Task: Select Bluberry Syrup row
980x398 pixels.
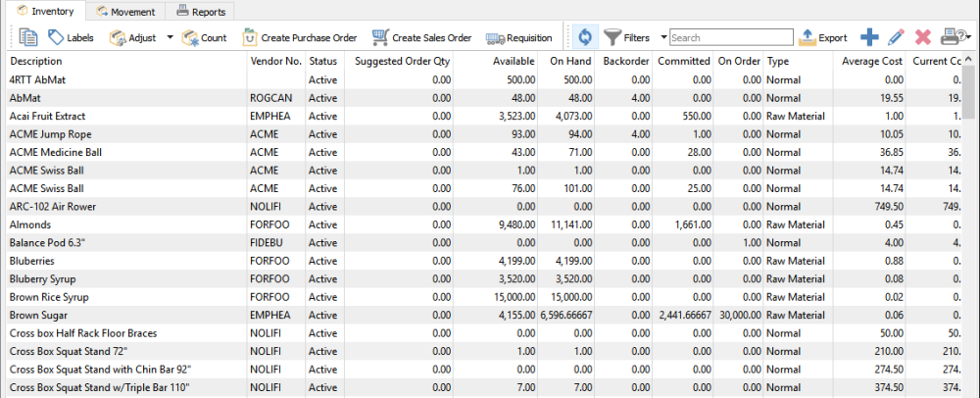Action: coord(484,279)
